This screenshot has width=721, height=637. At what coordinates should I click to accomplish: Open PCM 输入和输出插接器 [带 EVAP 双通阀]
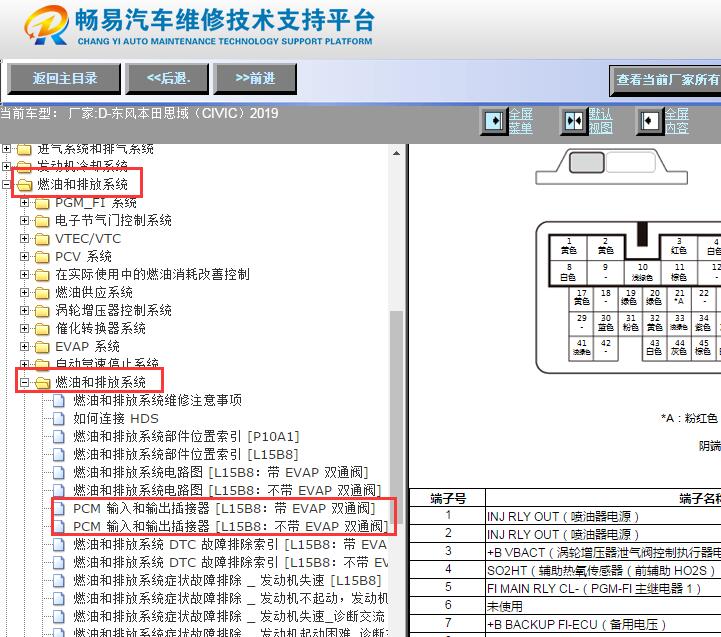pyautogui.click(x=224, y=508)
